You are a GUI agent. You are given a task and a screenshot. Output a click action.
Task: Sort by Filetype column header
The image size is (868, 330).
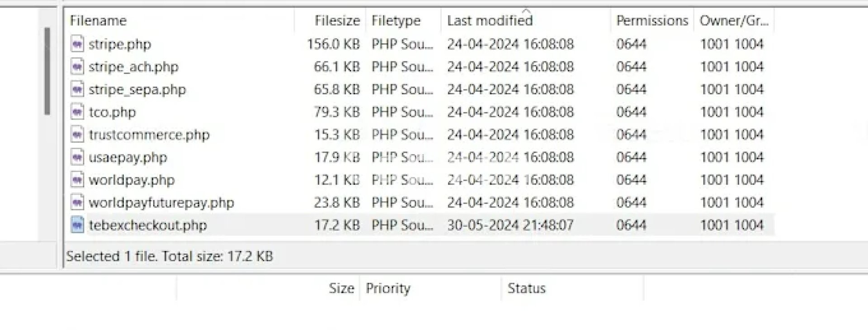tap(396, 20)
